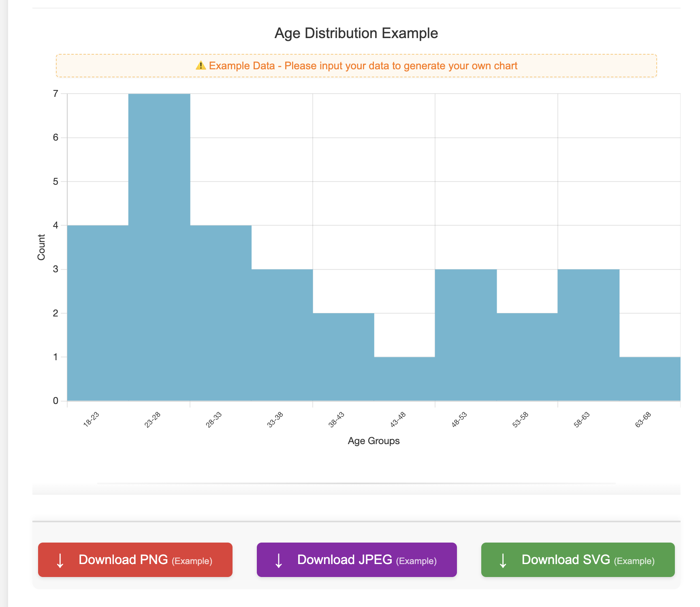Click the 58-63 histogram bar
The width and height of the screenshot is (700, 607).
588,335
